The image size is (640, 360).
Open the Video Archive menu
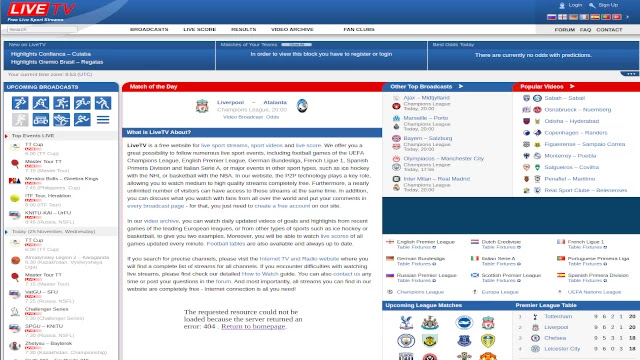point(292,29)
